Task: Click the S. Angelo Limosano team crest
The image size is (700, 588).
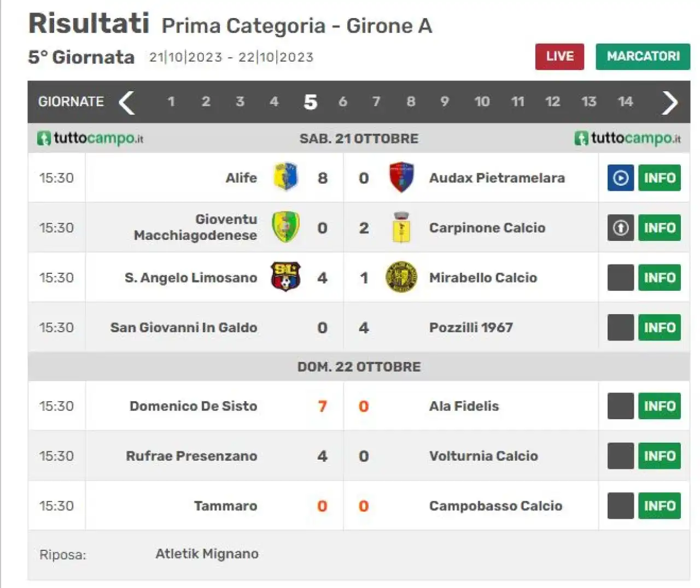Action: click(x=285, y=277)
